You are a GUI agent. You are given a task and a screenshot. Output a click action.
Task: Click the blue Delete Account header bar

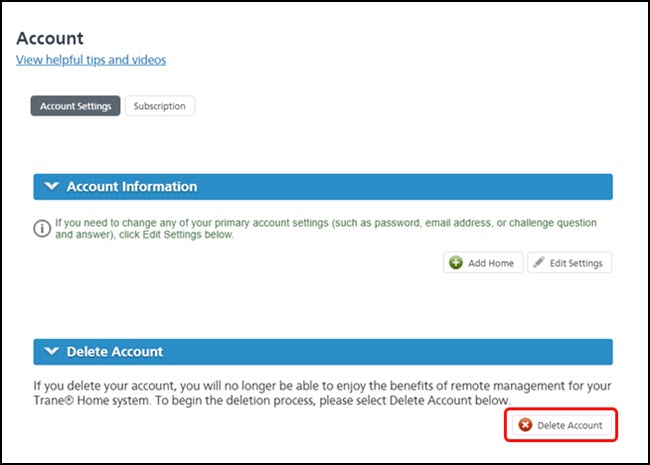coord(400,352)
